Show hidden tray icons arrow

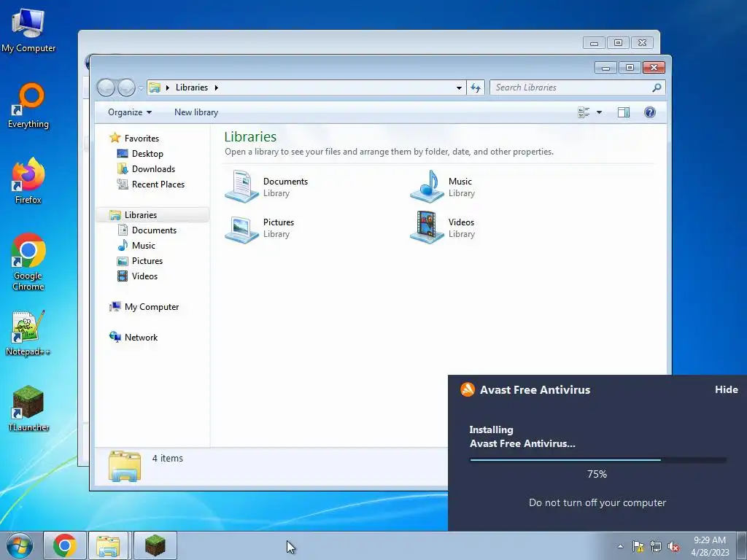(620, 546)
